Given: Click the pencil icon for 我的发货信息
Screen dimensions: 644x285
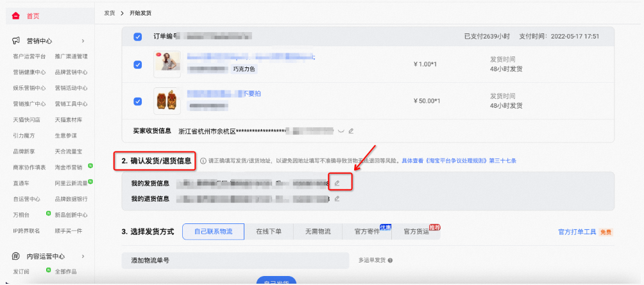Looking at the screenshot, I should point(337,184).
